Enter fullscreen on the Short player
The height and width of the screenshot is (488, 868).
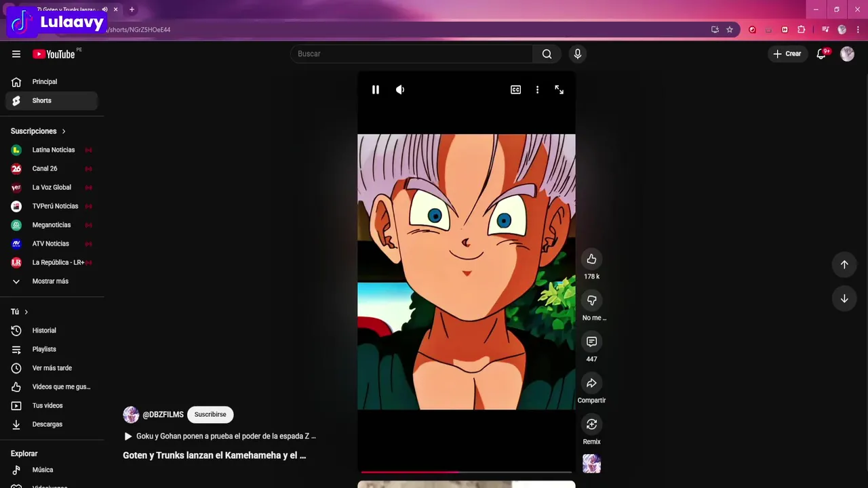(x=559, y=89)
